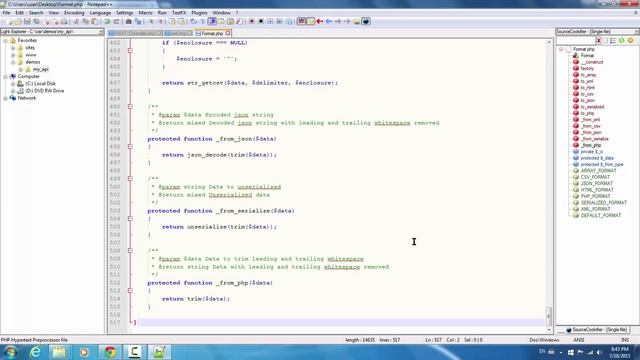Open the Light Explorer path dropdown
Screen dimensions: 640x360
[101, 31]
